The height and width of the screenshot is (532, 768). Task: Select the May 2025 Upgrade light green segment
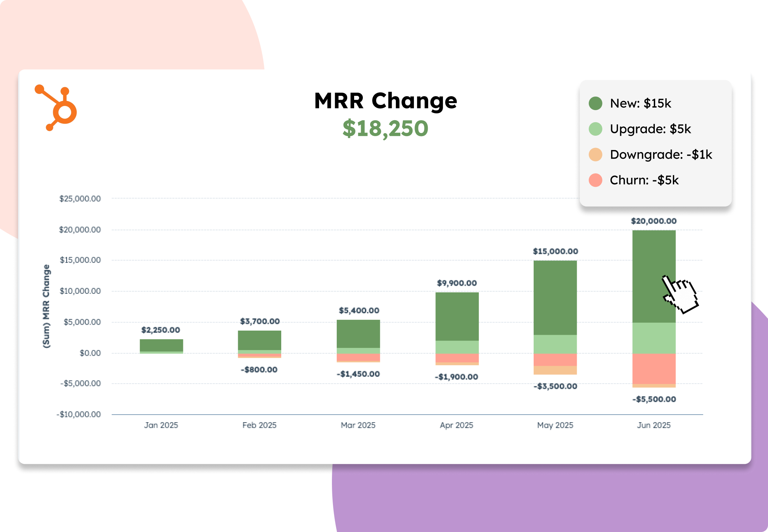tap(555, 344)
